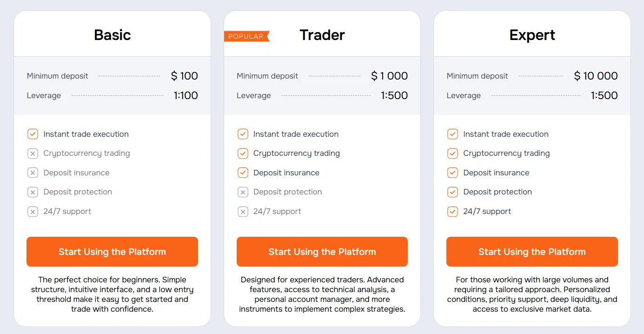Viewport: 644px width, 334px height.
Task: Select the Expert plan title
Action: click(532, 35)
